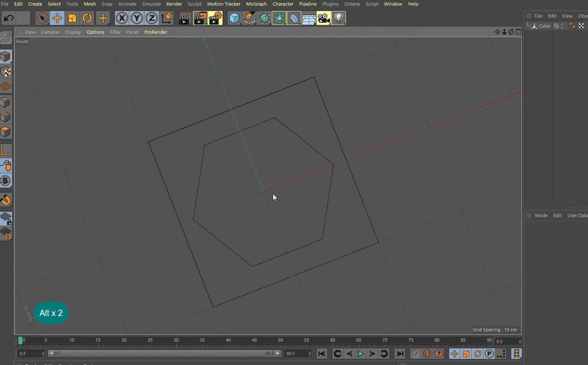Image resolution: width=588 pixels, height=365 pixels.
Task: Toggle X axis lock
Action: [122, 18]
